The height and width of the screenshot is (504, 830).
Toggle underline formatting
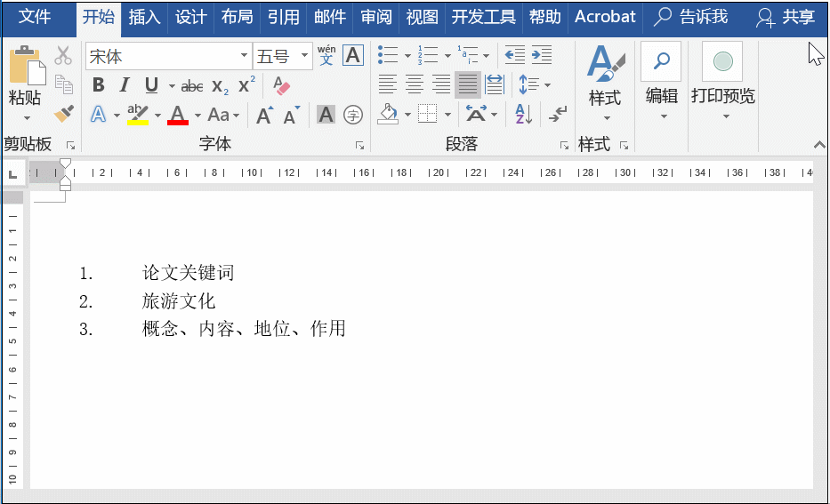151,85
